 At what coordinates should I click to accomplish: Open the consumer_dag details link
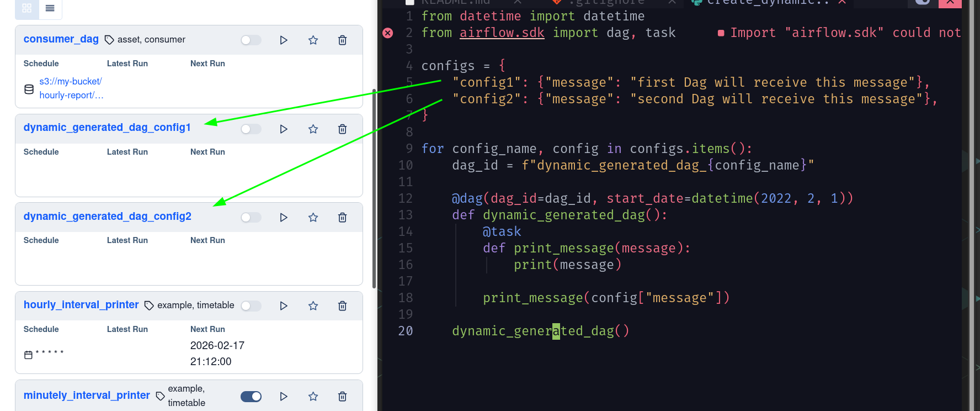pos(61,39)
